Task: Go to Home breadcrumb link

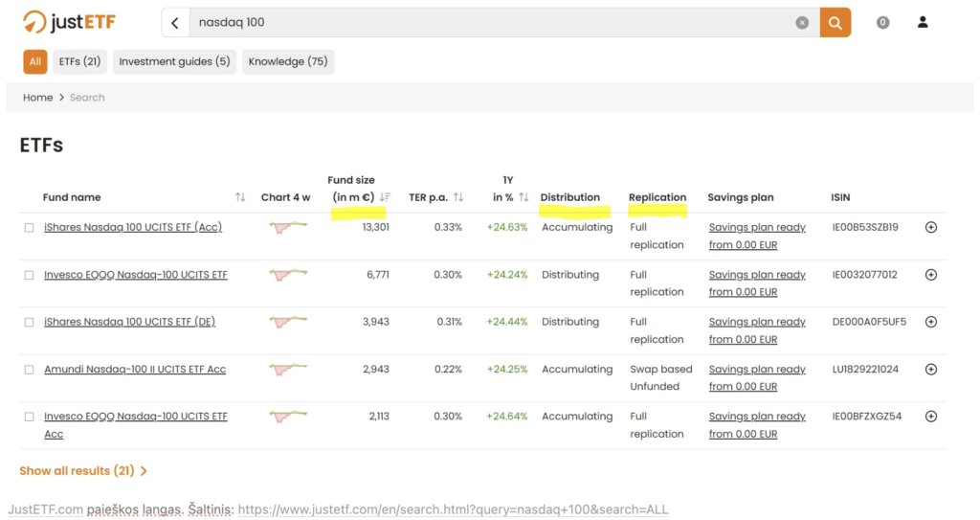Action: tap(37, 98)
